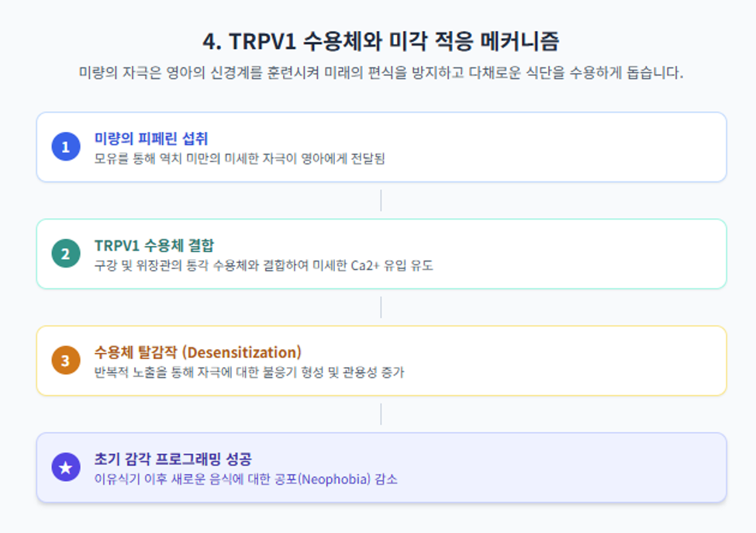
Task: Click the Neophobia 감소 description text
Action: [x=246, y=479]
